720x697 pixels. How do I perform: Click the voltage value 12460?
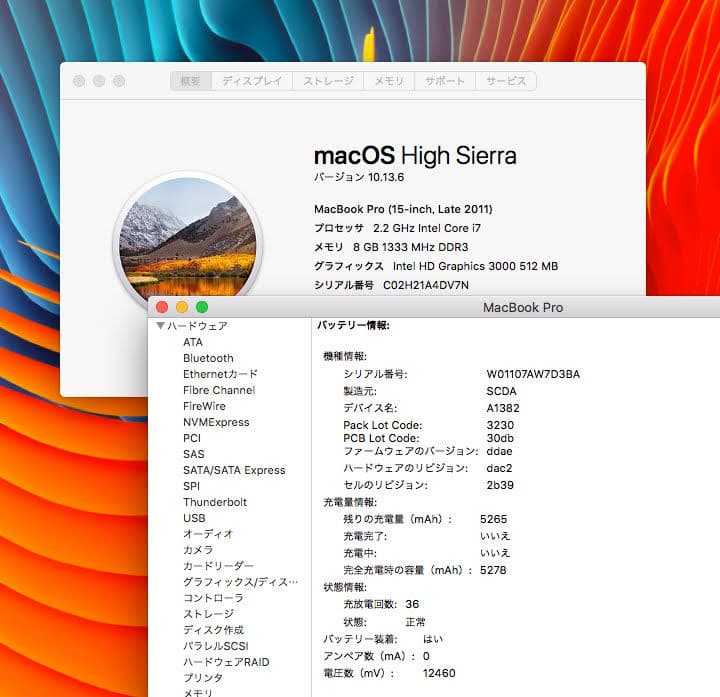tap(439, 673)
